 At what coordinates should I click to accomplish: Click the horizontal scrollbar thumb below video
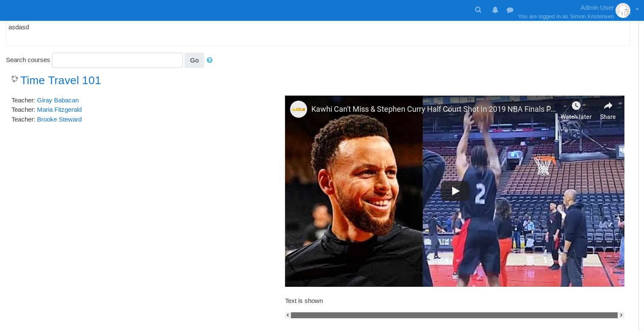click(454, 315)
